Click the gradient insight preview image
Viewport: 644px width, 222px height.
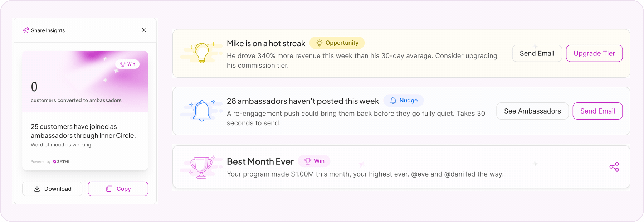85,82
